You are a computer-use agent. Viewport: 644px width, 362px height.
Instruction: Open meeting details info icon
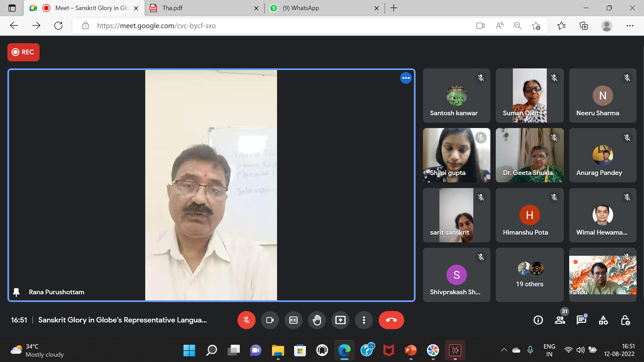(538, 320)
